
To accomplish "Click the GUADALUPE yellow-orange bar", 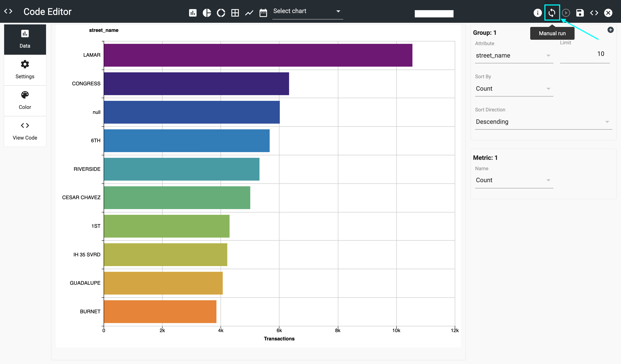I will (x=163, y=283).
